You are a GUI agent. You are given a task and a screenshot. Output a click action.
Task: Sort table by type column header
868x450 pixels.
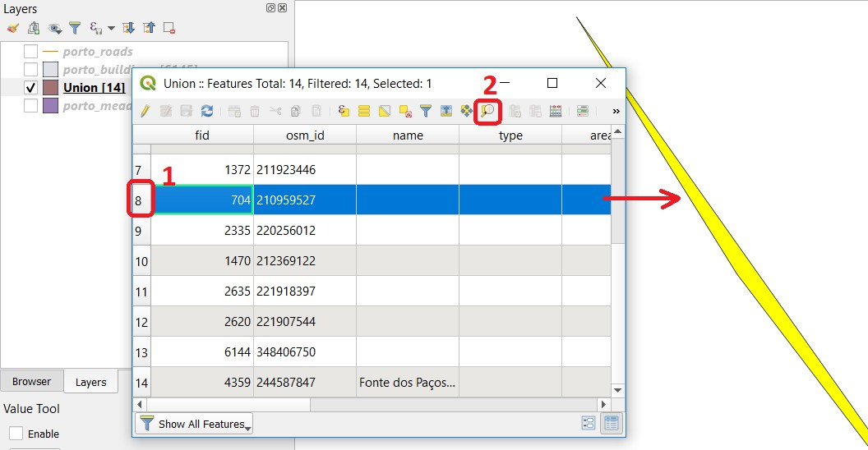(x=510, y=135)
